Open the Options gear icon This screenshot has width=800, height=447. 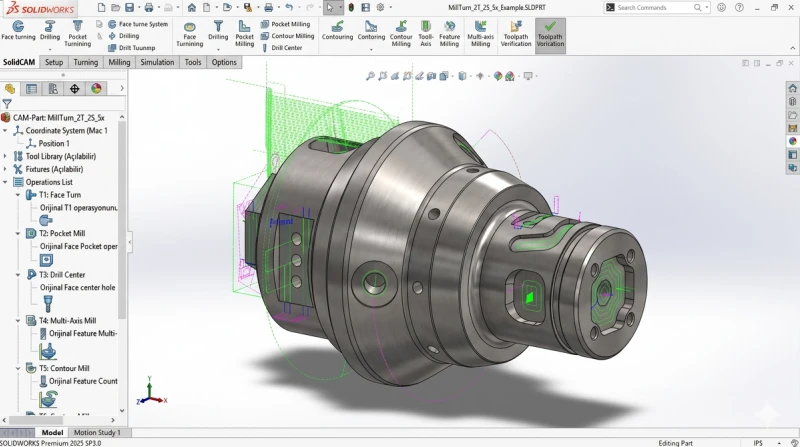coord(380,7)
